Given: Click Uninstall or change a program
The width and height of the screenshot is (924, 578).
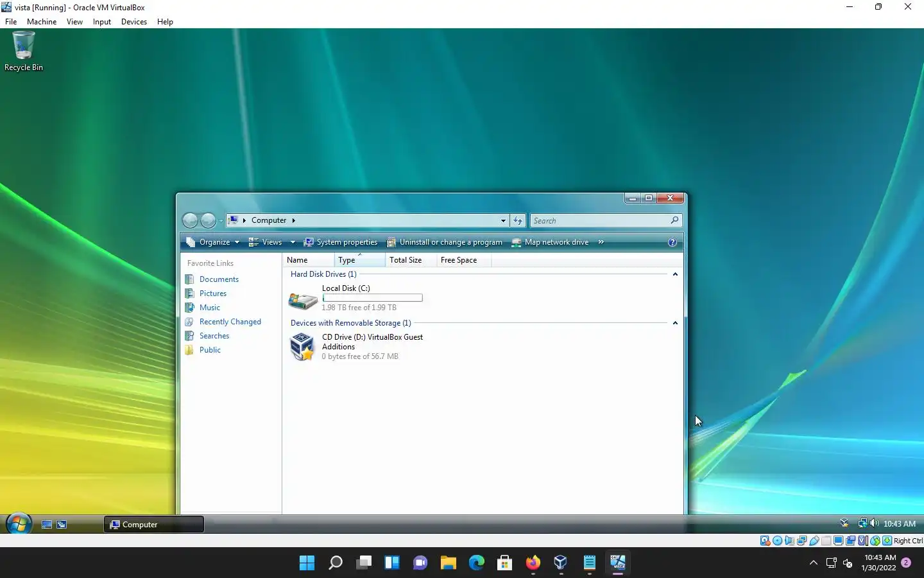Looking at the screenshot, I should [445, 242].
